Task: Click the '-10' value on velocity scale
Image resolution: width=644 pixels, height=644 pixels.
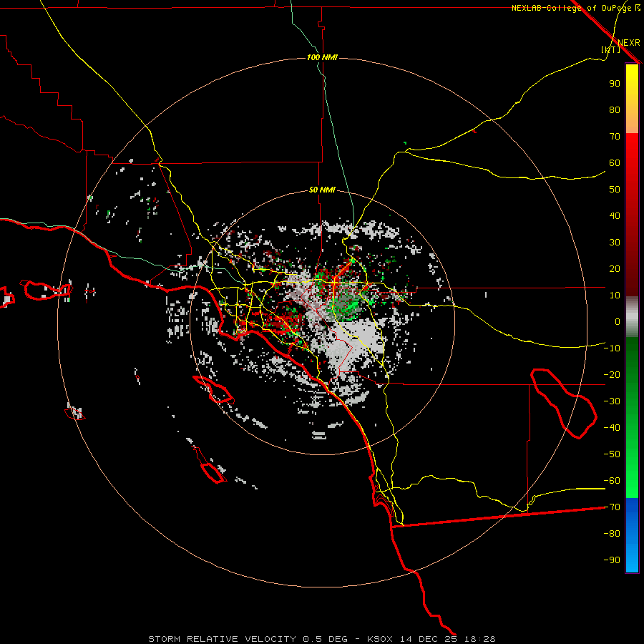Action: [612, 348]
